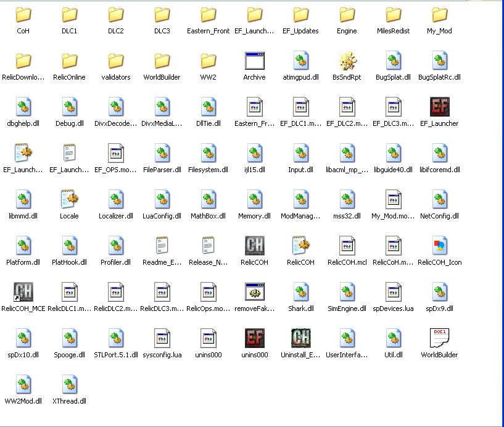Launch the RelicCOH game executable icon
The height and width of the screenshot is (427, 504).
tap(255, 246)
